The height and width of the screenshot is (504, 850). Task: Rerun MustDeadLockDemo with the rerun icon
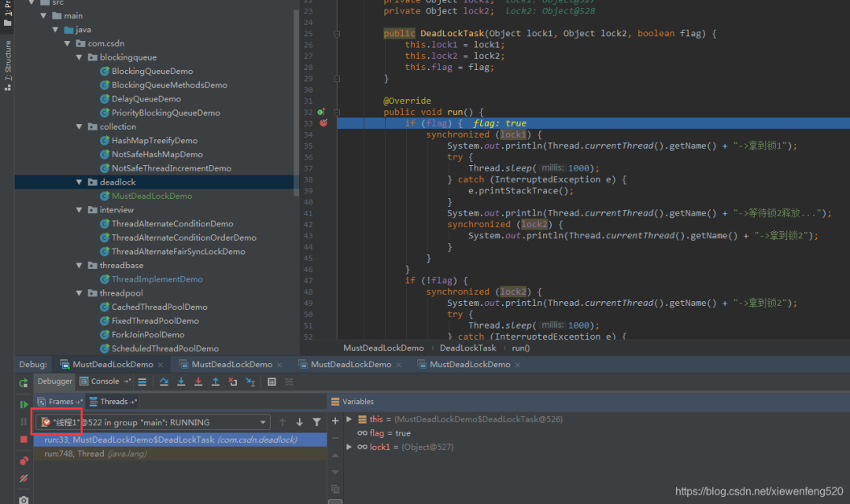pyautogui.click(x=24, y=383)
